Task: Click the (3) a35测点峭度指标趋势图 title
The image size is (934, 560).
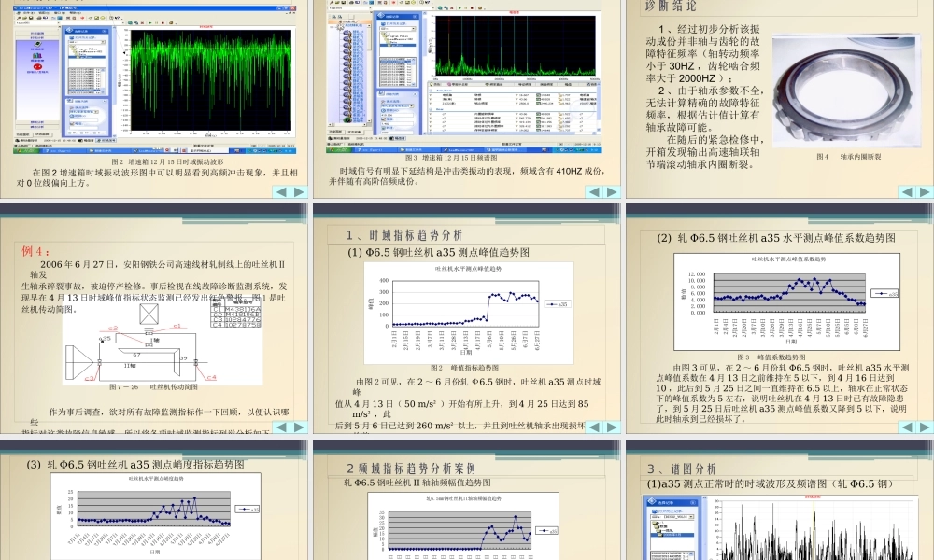Action: click(x=135, y=465)
